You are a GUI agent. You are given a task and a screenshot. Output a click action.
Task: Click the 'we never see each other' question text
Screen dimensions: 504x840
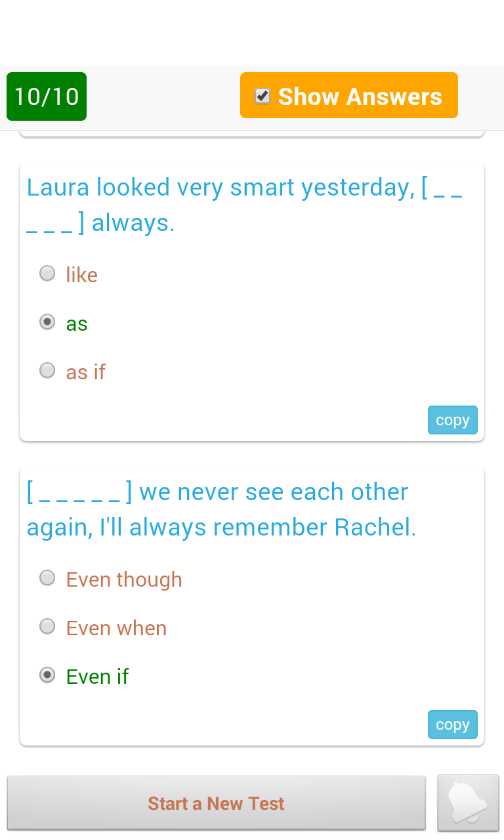click(273, 492)
